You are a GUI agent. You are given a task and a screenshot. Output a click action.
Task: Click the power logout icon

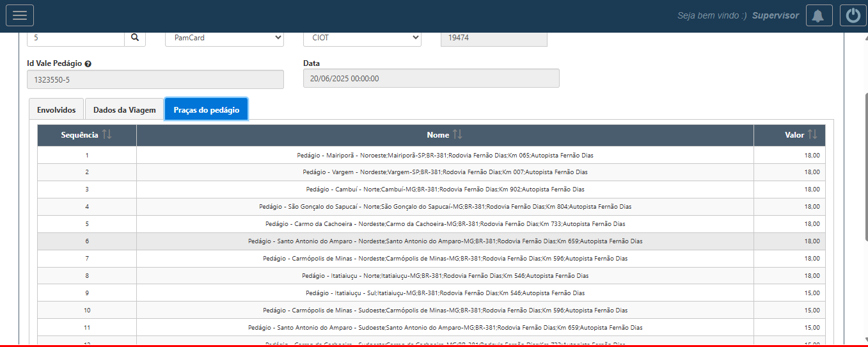853,15
